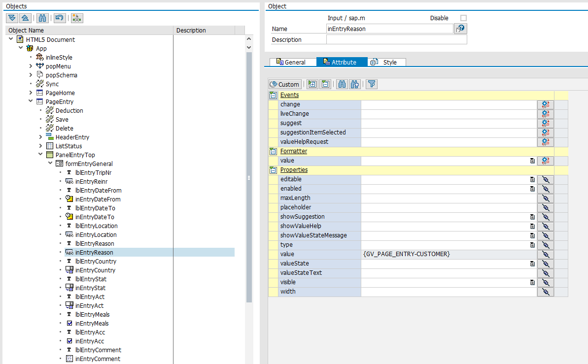This screenshot has height=364, width=588.
Task: Click the Undo icon in Objects toolbar
Action: (59, 18)
